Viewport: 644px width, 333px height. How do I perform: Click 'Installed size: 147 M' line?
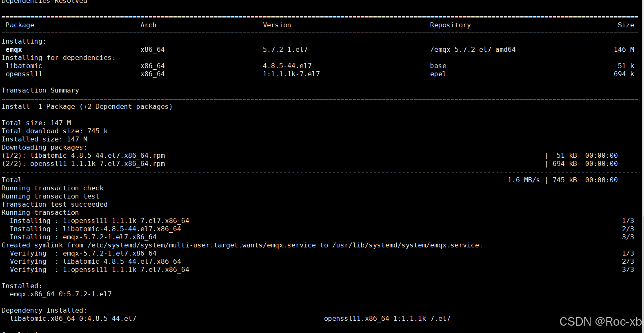pyautogui.click(x=44, y=139)
